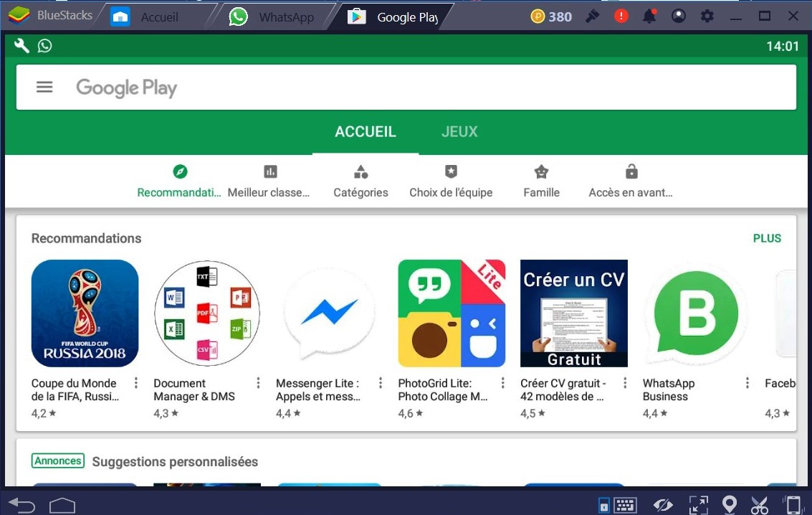Click the wrench icon in status bar
Screen dimensions: 812x515
coord(22,46)
